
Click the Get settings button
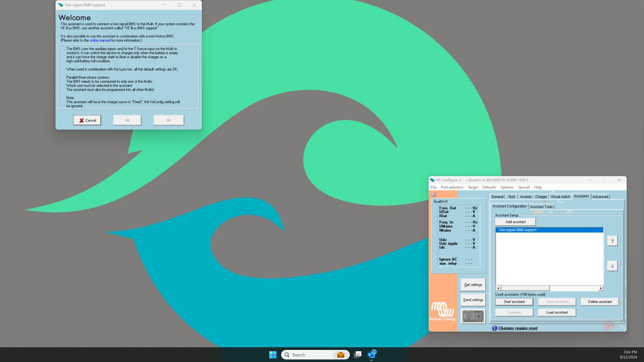point(473,285)
